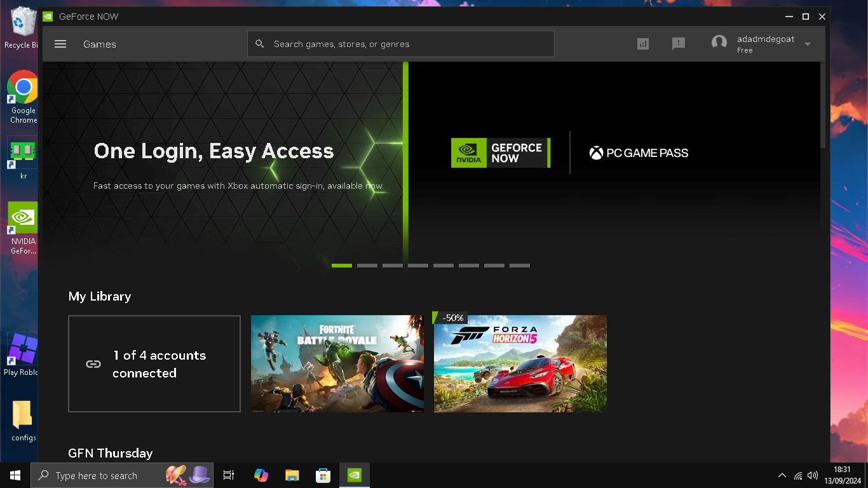This screenshot has height=488, width=868.
Task: Click the My Library section heading
Action: [x=100, y=296]
